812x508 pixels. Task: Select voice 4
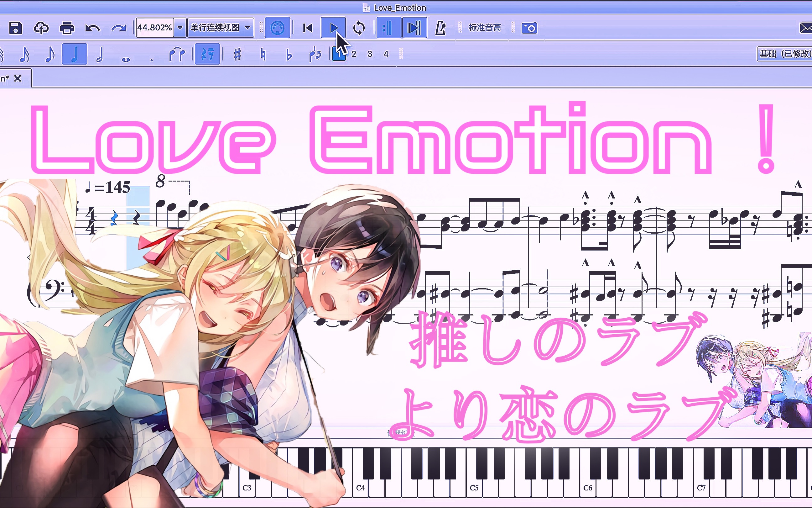tap(386, 54)
